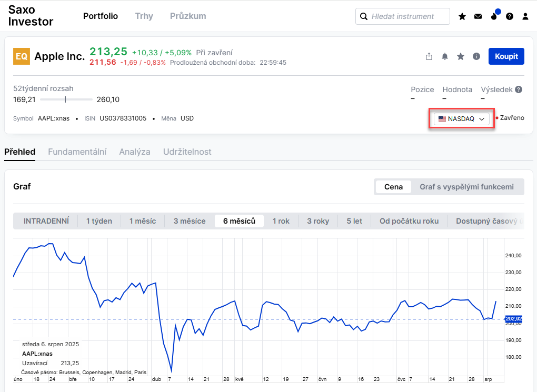Click the Hodnota column label
Image resolution: width=537 pixels, height=392 pixels.
tap(457, 89)
